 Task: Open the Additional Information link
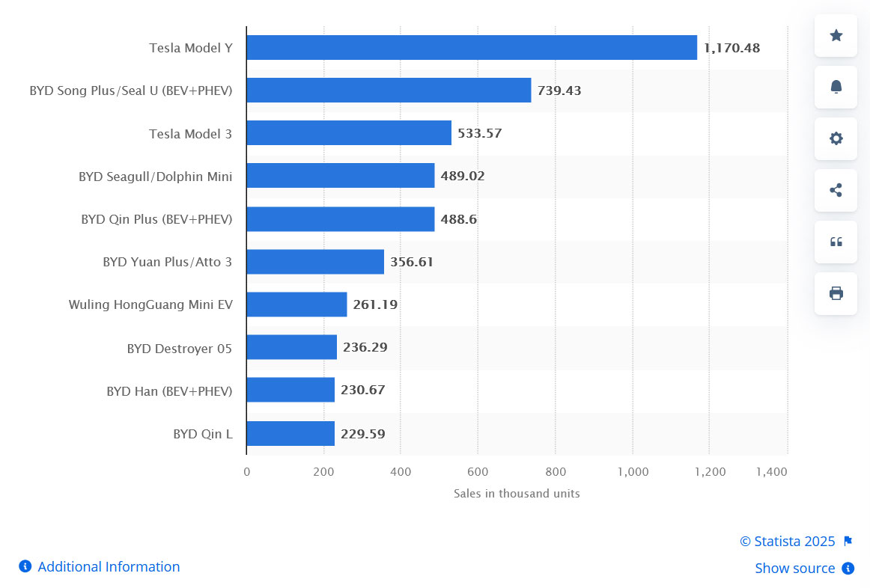(109, 566)
